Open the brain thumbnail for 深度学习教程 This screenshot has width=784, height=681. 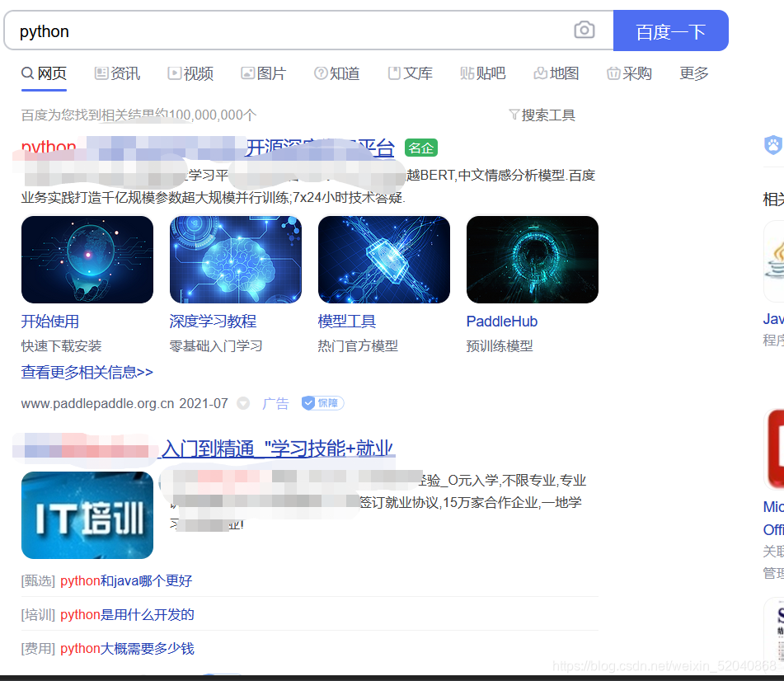point(236,260)
